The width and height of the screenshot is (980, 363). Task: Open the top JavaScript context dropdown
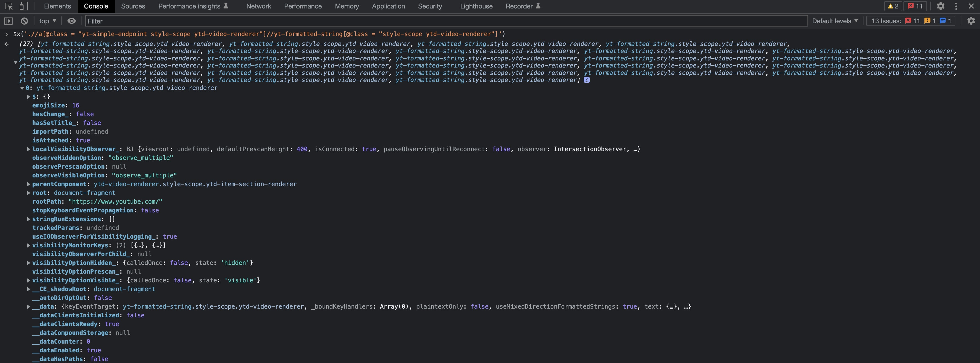(x=48, y=21)
